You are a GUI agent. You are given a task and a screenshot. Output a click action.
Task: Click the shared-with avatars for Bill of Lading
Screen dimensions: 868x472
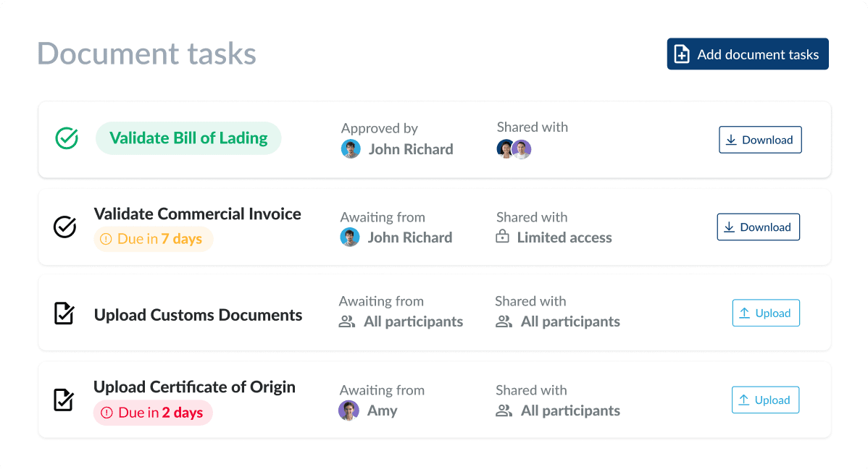pyautogui.click(x=514, y=149)
